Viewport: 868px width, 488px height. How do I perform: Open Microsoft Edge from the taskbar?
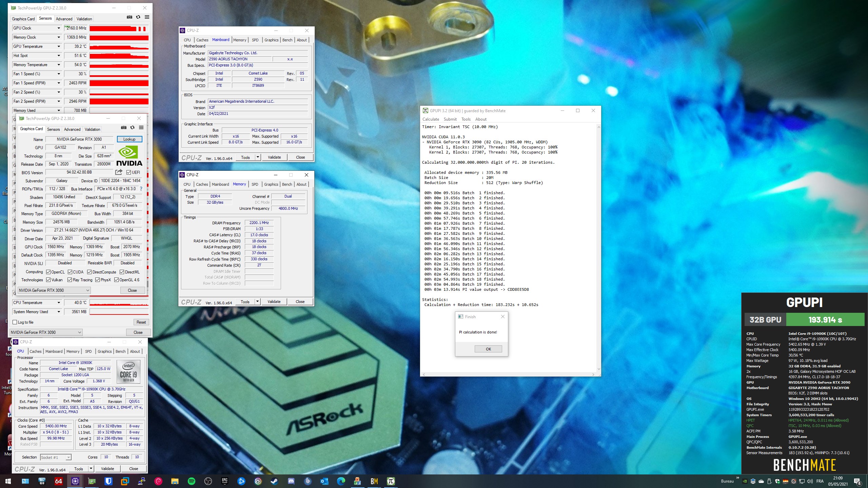point(341,481)
